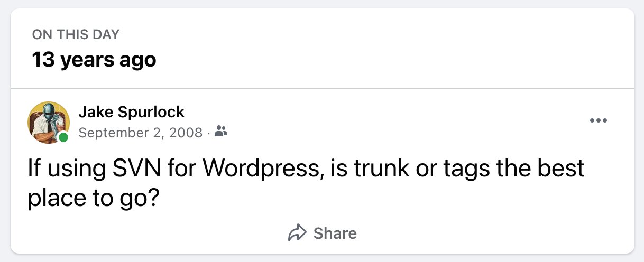Image resolution: width=644 pixels, height=262 pixels.
Task: Select the "13 years ago" heading
Action: (94, 60)
